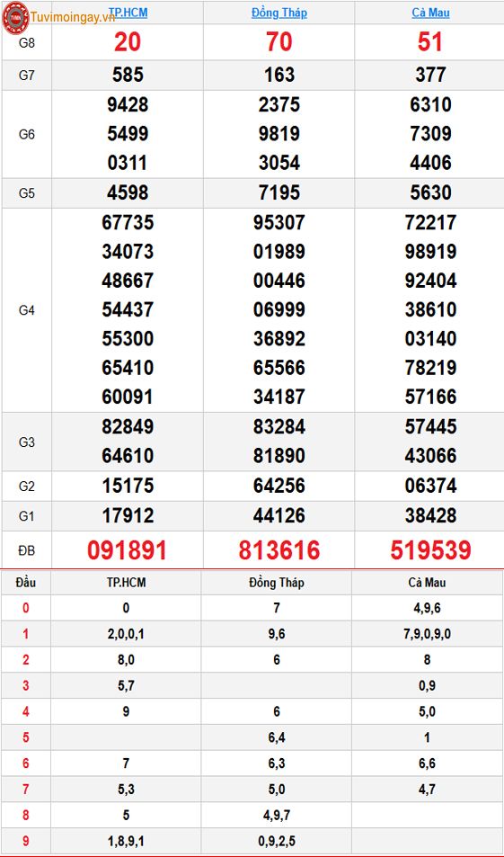Click G4 number 06999
The image size is (504, 857).
(279, 309)
